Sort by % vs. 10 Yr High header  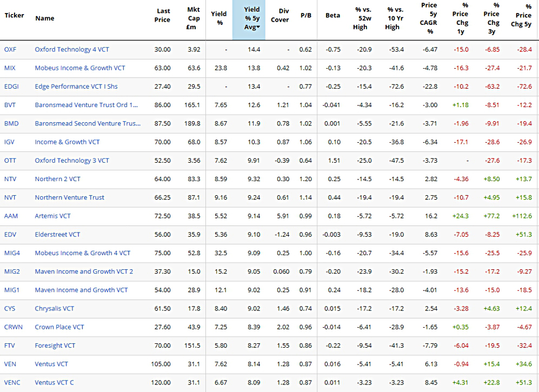click(394, 18)
